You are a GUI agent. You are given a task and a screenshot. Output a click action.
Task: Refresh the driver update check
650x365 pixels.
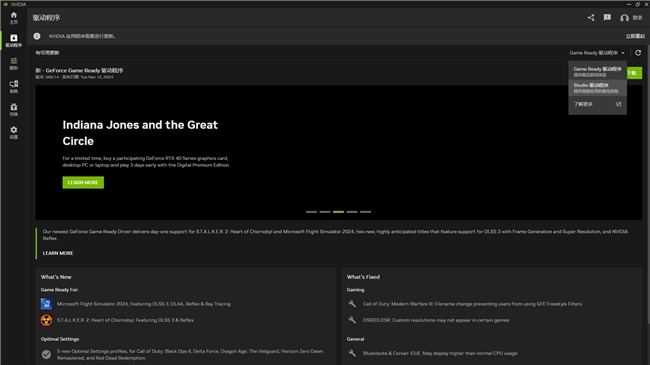(x=638, y=53)
